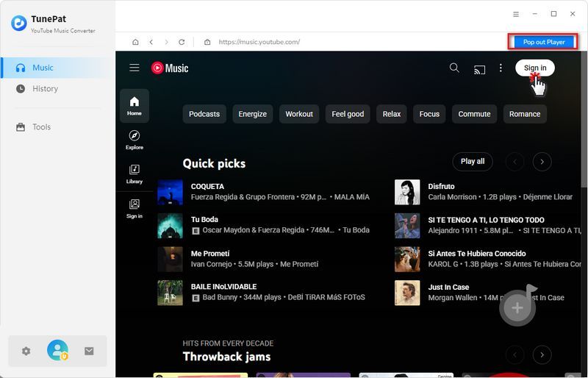This screenshot has width=588, height=378.
Task: Click the Pop out Player button
Action: tap(544, 42)
